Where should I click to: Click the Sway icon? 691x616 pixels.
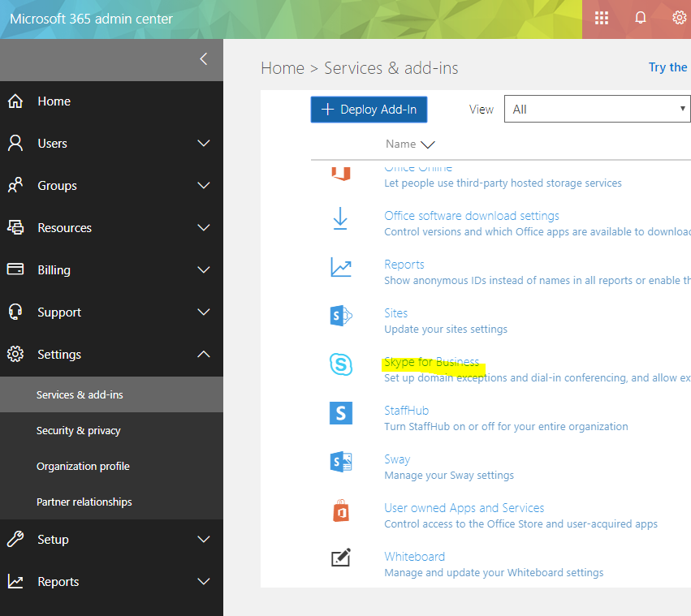point(341,462)
